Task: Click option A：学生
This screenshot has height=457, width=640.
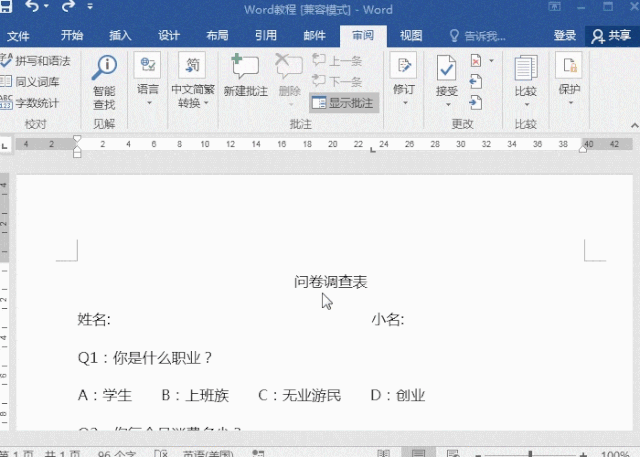Action: click(105, 395)
